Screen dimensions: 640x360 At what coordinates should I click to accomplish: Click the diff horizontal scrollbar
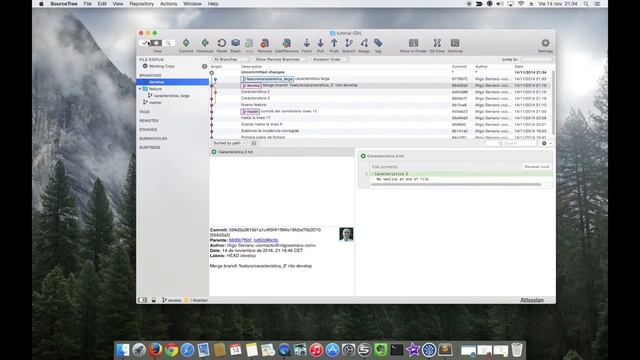pyautogui.click(x=456, y=184)
